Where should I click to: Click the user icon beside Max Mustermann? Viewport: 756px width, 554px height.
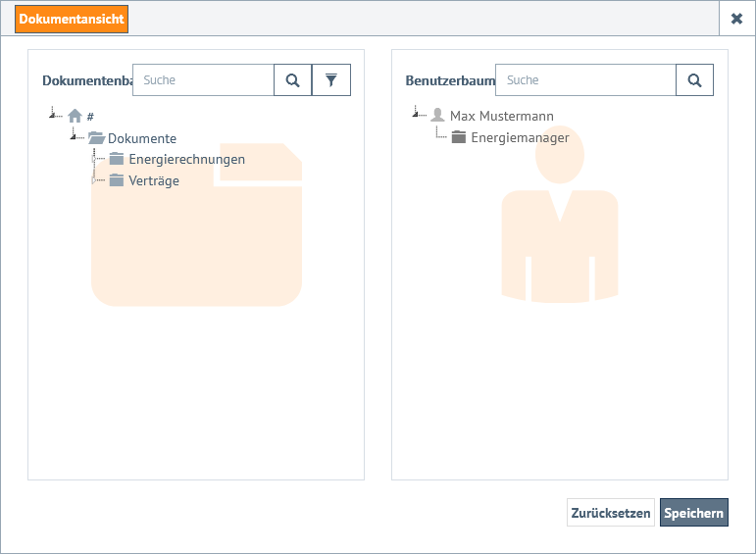pyautogui.click(x=437, y=116)
